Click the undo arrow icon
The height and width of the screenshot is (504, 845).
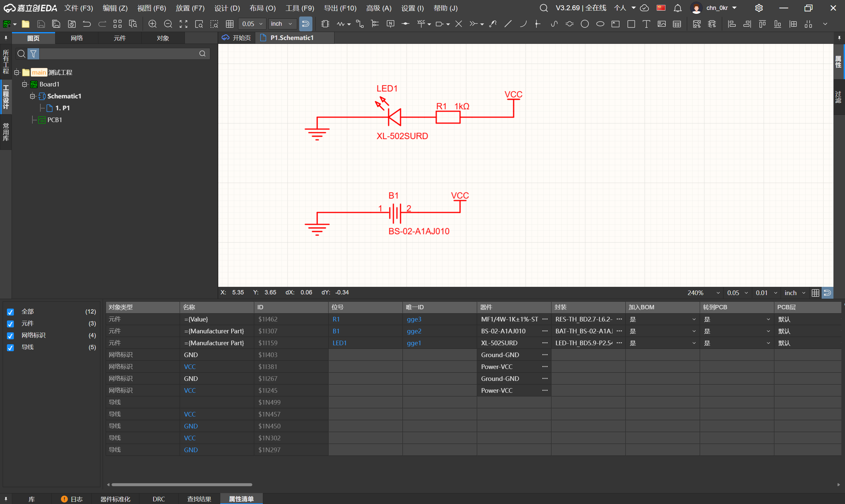point(87,24)
